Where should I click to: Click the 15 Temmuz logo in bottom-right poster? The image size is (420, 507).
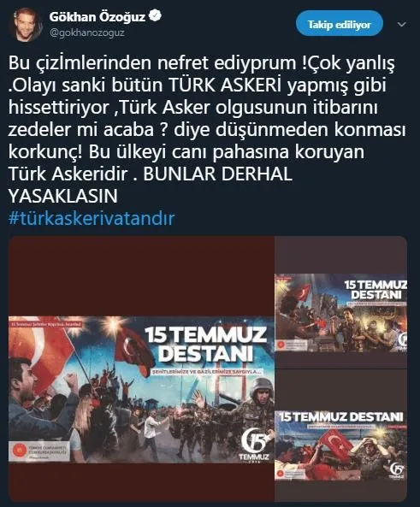396,470
